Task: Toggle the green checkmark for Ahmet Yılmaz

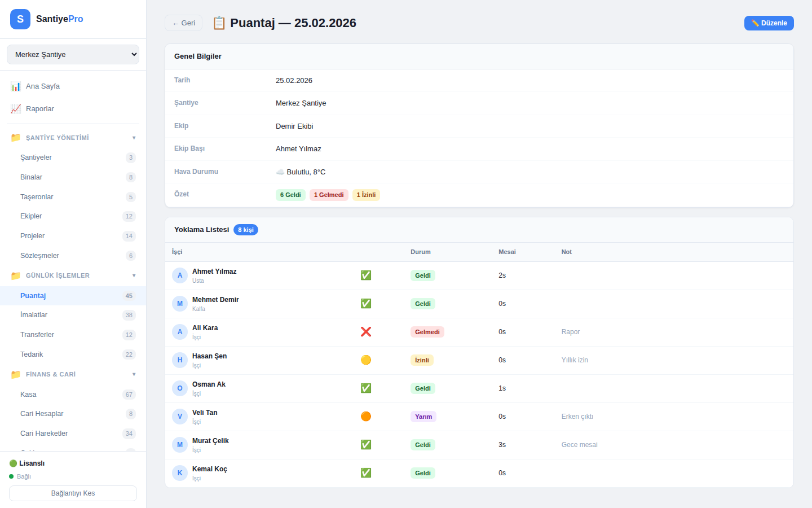Action: (x=366, y=275)
